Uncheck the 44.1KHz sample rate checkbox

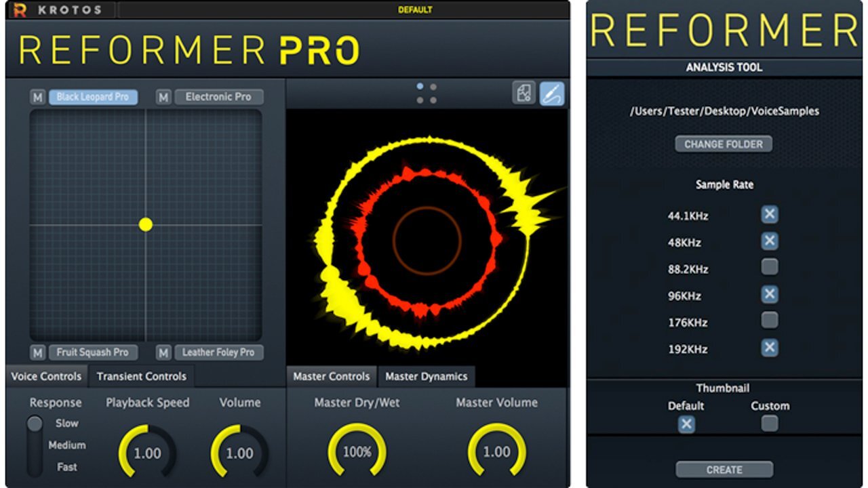tap(769, 215)
